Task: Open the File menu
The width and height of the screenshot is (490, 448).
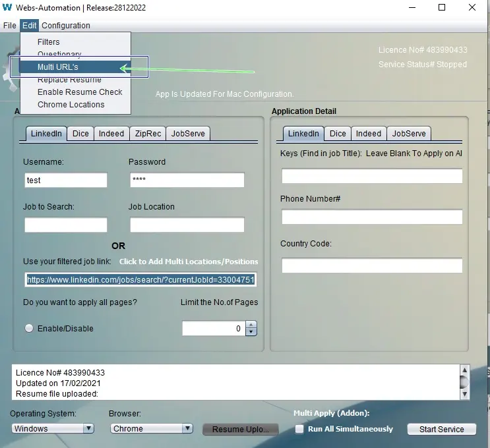Action: click(10, 26)
